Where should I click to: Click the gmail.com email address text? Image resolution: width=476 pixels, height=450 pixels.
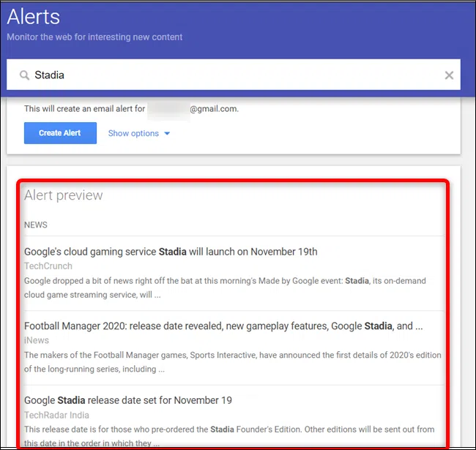pyautogui.click(x=214, y=109)
